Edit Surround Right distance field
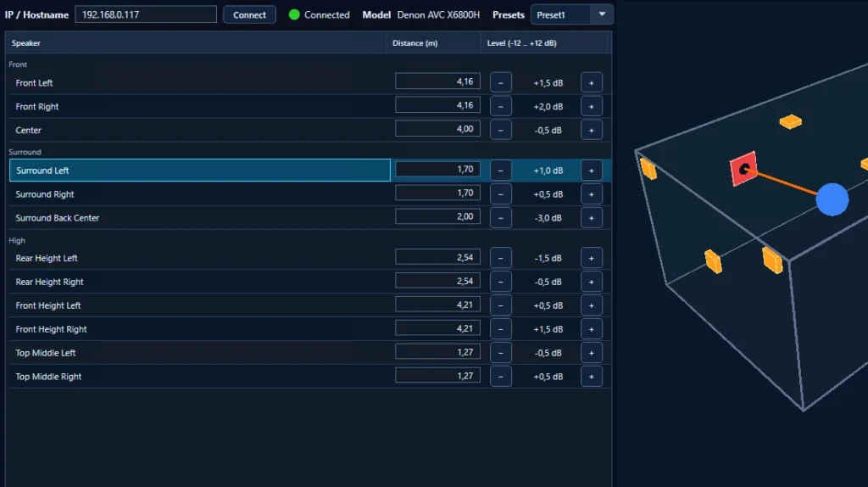Screen dimensions: 868x487 [437, 193]
